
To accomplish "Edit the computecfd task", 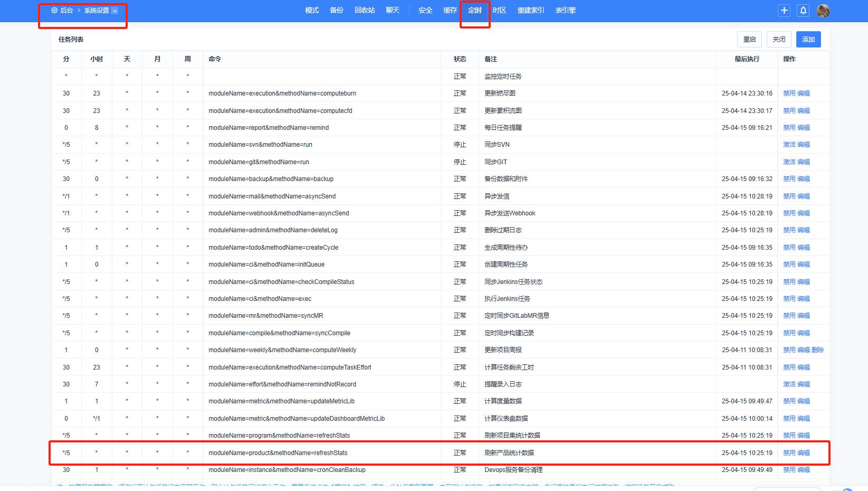I will 804,111.
